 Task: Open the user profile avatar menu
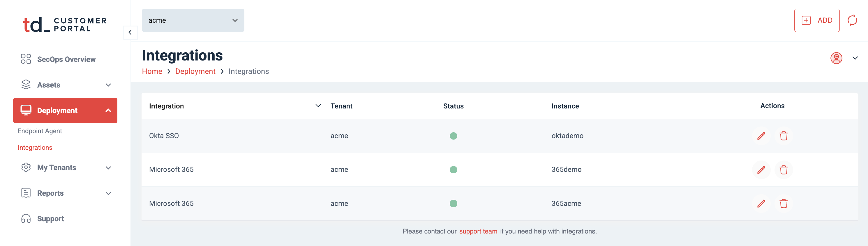tap(836, 58)
